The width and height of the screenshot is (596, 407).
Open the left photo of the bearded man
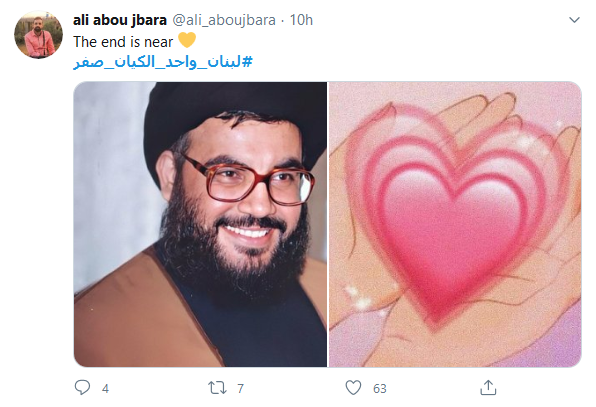point(200,224)
